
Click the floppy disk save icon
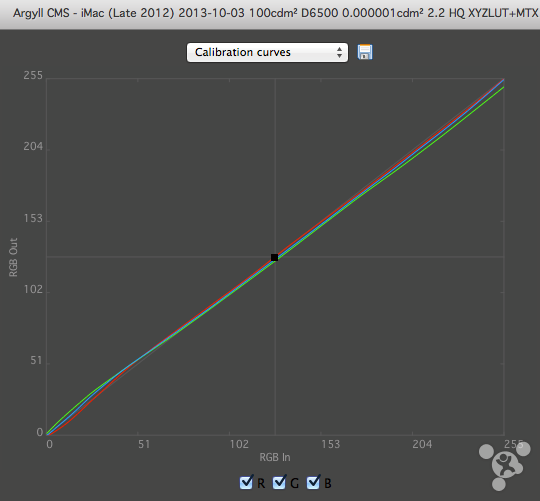tap(365, 52)
